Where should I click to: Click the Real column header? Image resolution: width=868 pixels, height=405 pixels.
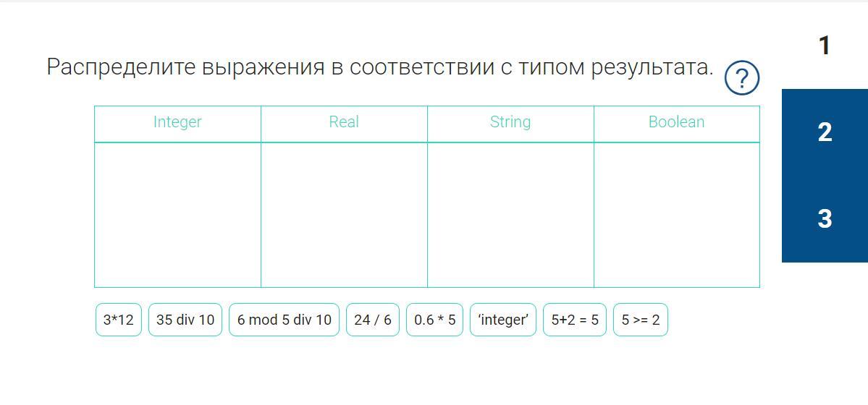click(x=344, y=122)
